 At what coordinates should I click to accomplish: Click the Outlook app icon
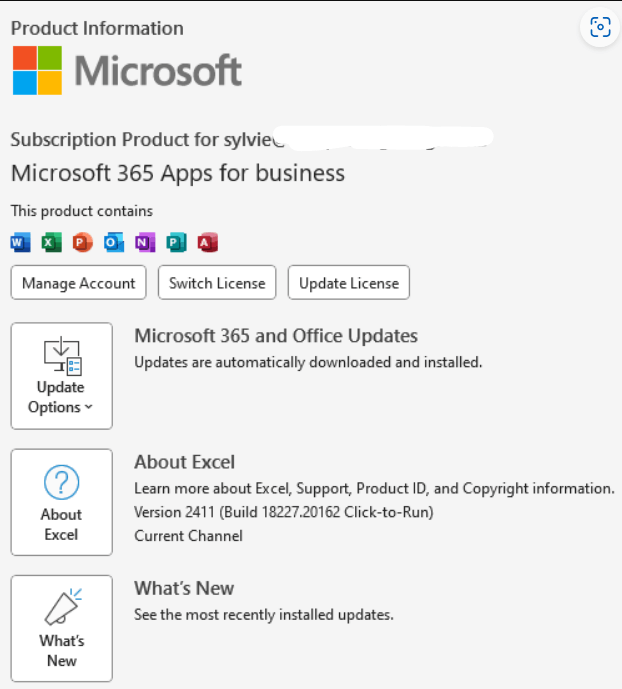tap(114, 242)
